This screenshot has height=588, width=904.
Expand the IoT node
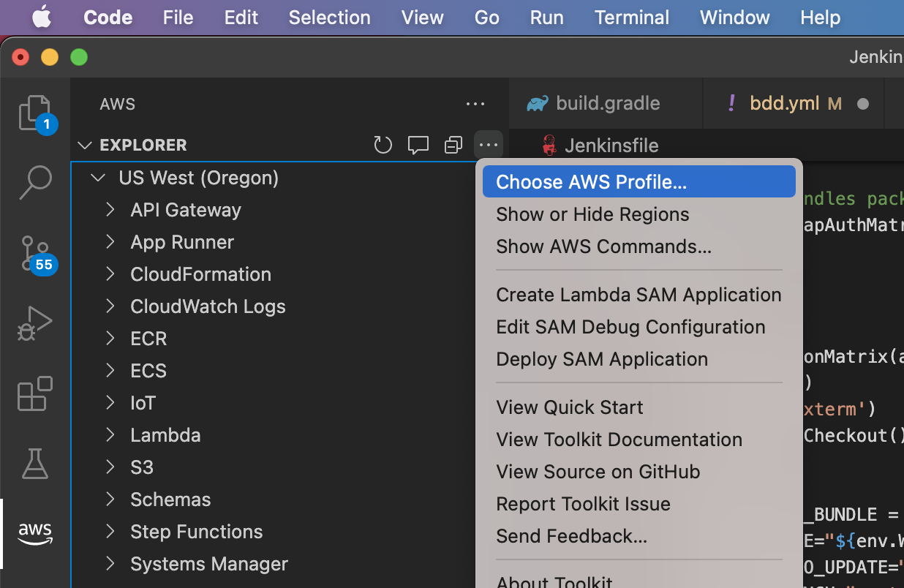coord(110,403)
